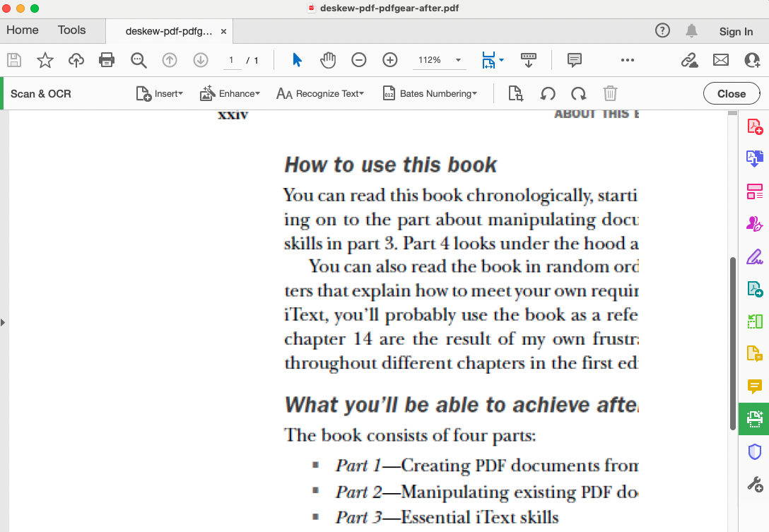Click the 112% zoom value field
The image size is (769, 532).
coord(430,60)
